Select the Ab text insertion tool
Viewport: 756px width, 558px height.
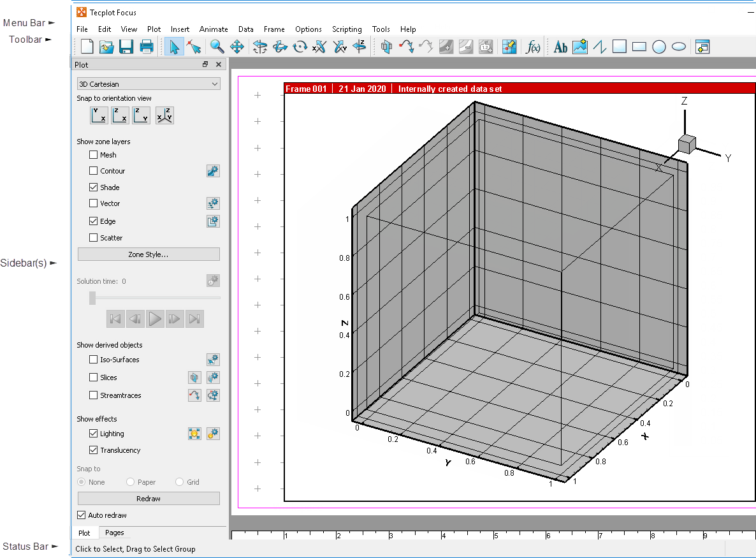[560, 47]
